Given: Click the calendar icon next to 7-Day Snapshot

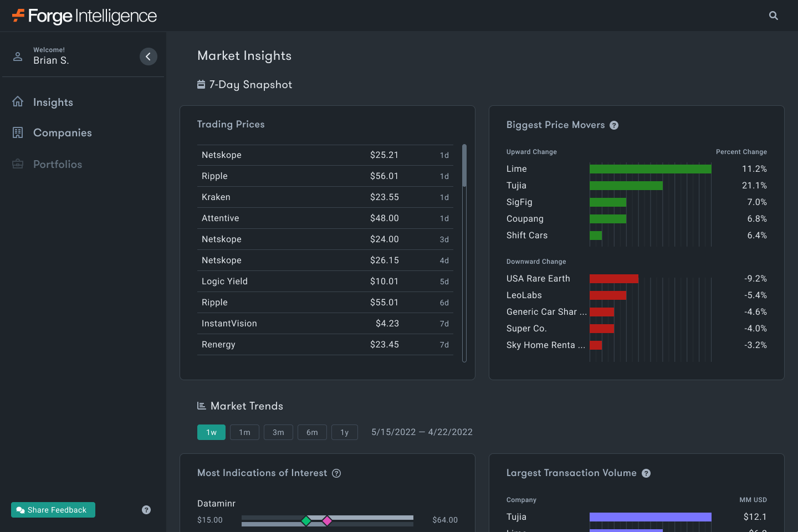Looking at the screenshot, I should pyautogui.click(x=201, y=84).
